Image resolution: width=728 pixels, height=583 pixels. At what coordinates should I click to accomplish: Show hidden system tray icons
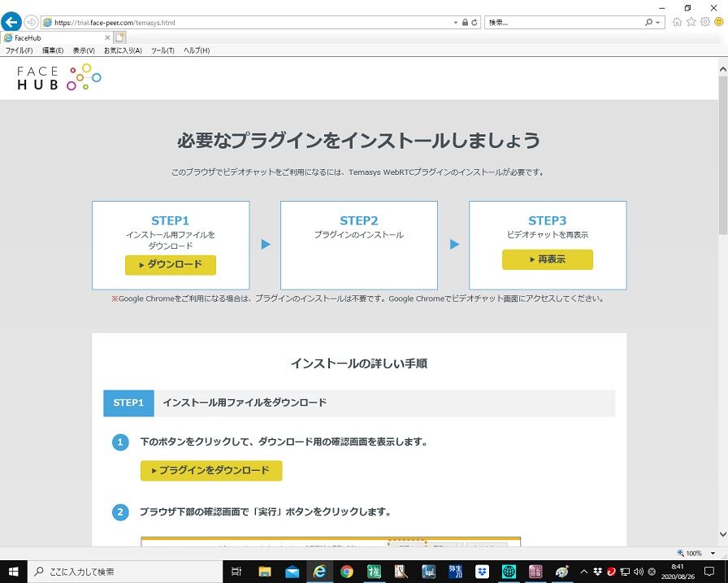[584, 572]
